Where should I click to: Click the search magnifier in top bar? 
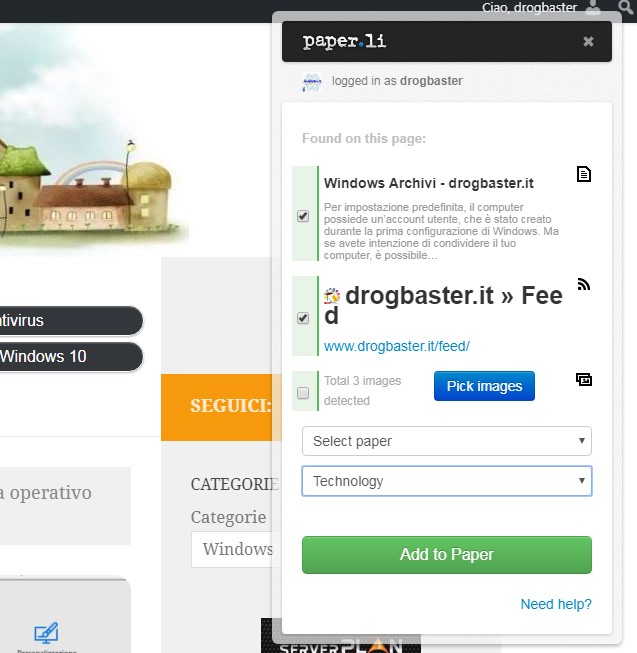(626, 7)
